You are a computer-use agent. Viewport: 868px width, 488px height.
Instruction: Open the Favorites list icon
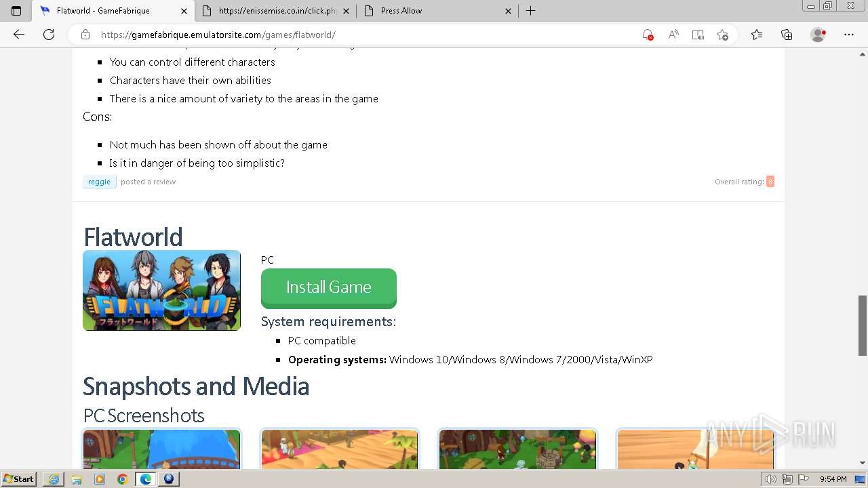pyautogui.click(x=757, y=35)
